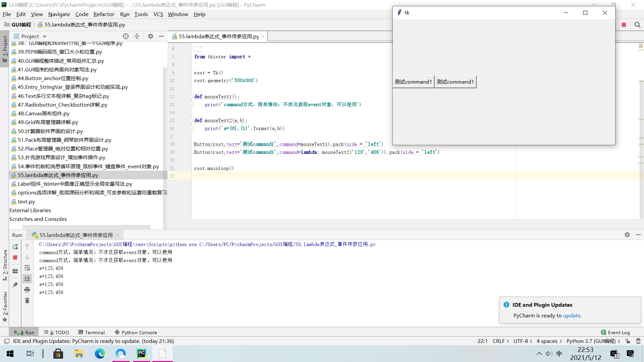Screen dimensions: 644x362
Task: Hide the Run tool window
Action: coord(638,235)
